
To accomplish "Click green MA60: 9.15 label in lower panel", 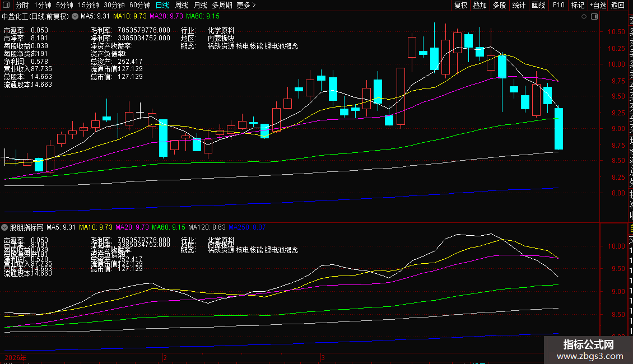I will tap(169, 227).
